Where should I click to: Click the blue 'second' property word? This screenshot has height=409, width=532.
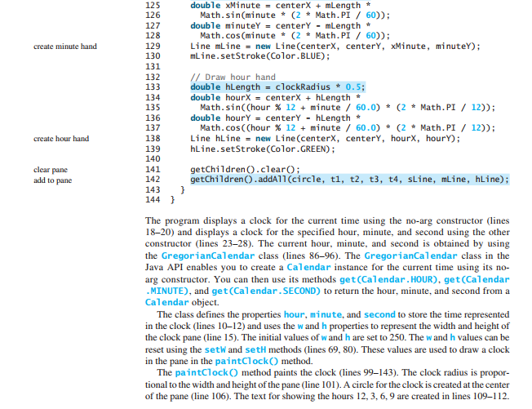point(379,314)
